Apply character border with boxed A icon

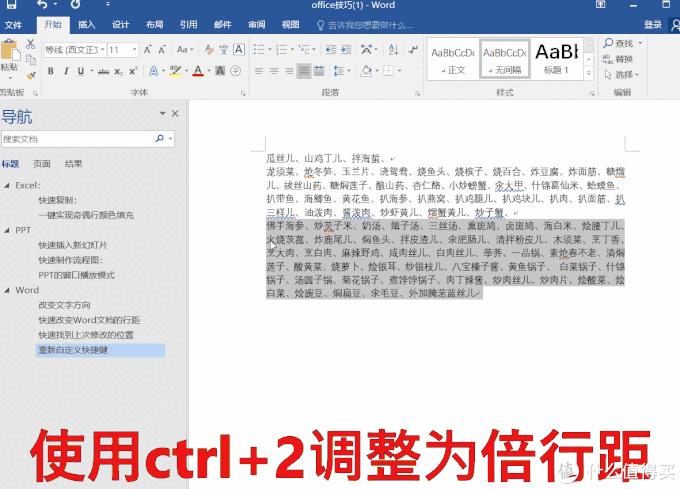pos(239,50)
